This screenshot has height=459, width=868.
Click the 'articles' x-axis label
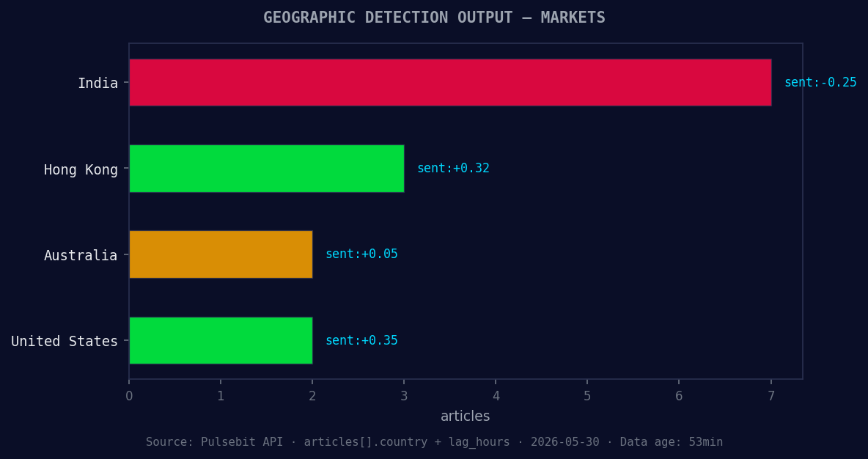click(465, 416)
